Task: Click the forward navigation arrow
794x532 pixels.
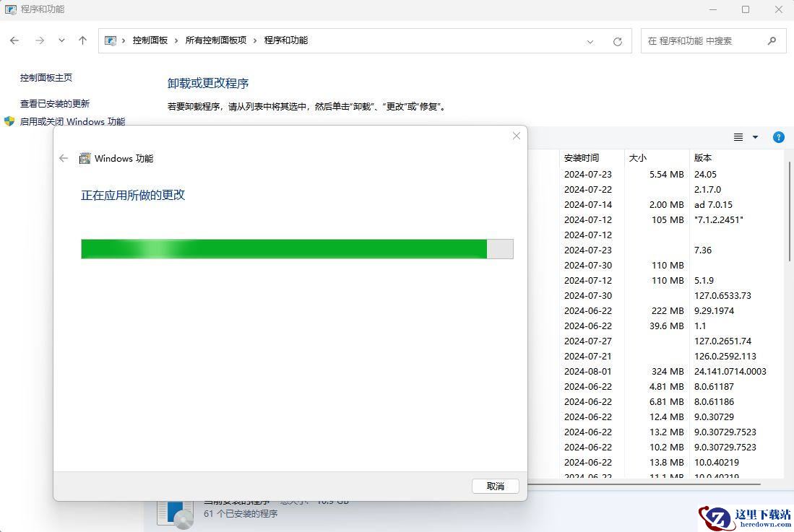Action: pos(39,41)
